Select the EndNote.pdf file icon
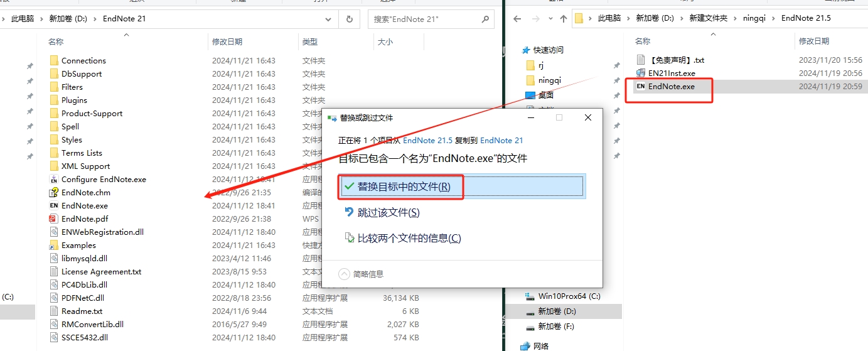The image size is (868, 351). tap(54, 219)
